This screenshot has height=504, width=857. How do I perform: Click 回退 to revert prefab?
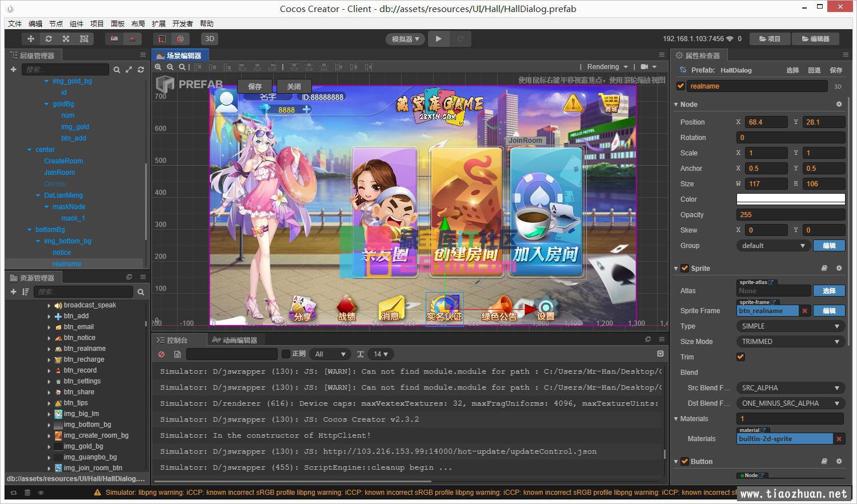(814, 70)
